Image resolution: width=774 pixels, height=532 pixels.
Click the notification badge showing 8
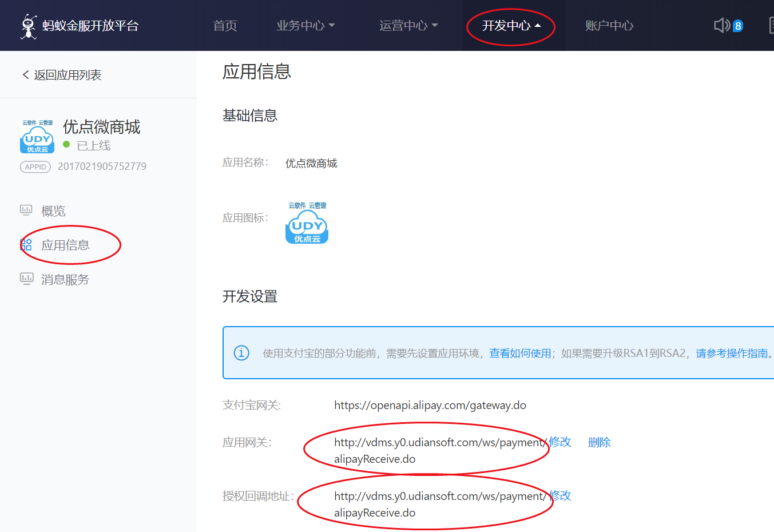738,26
